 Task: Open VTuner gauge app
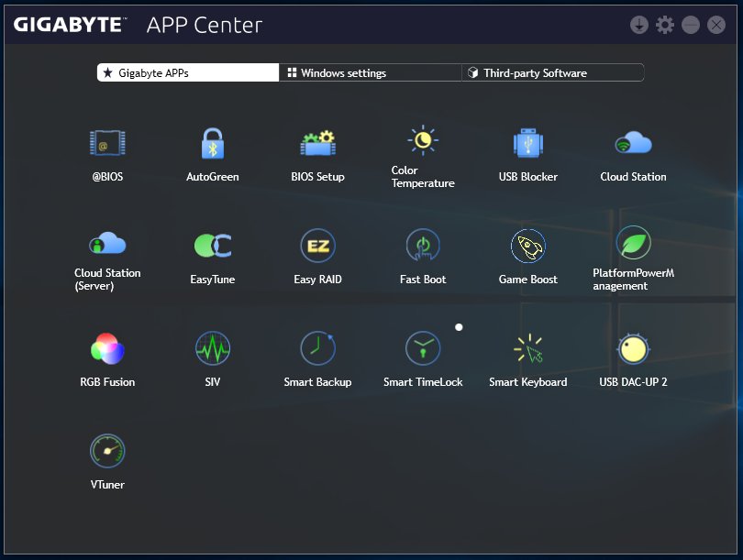click(107, 451)
